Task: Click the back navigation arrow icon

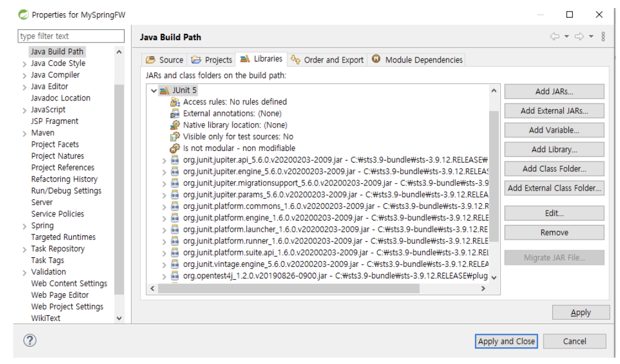Action: coord(555,36)
